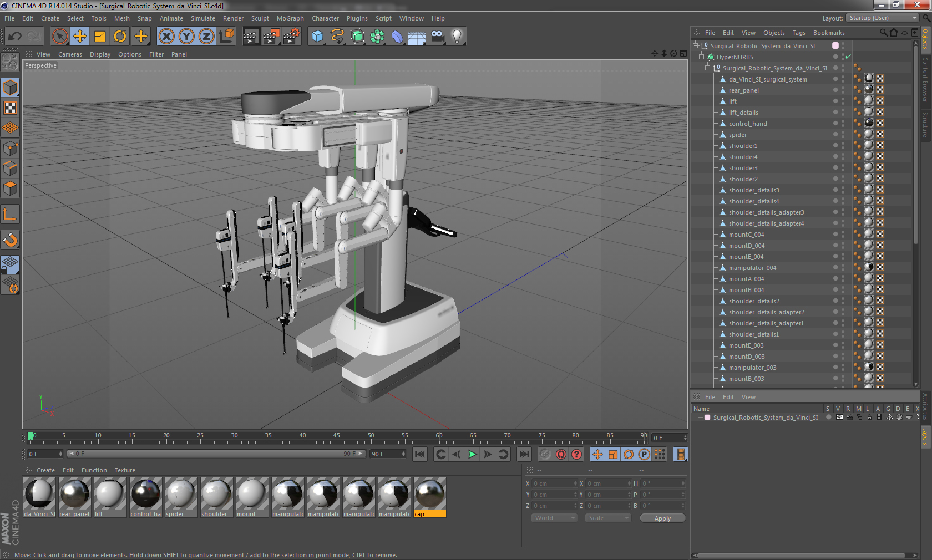The height and width of the screenshot is (560, 932).
Task: Select the rear_panel material
Action: (74, 497)
